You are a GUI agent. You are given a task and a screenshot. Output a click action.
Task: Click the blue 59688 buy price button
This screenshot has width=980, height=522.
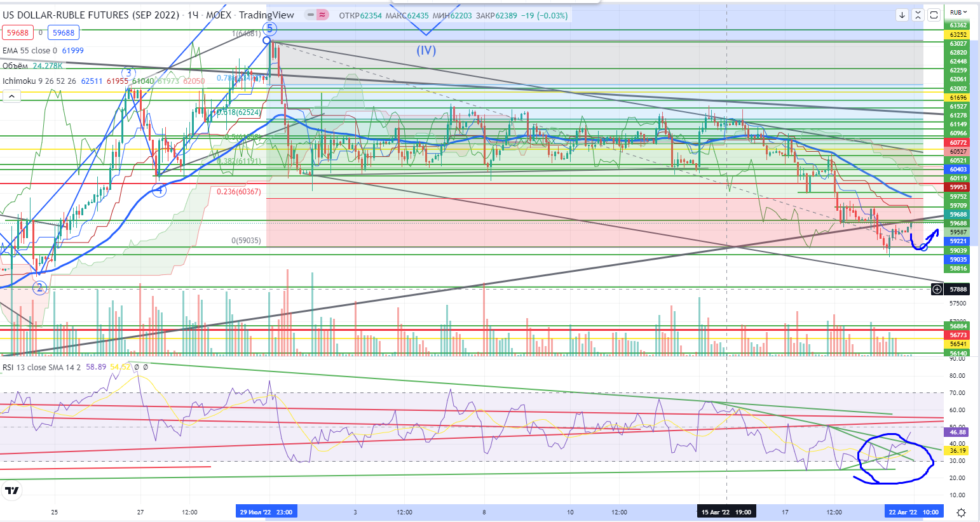(64, 33)
